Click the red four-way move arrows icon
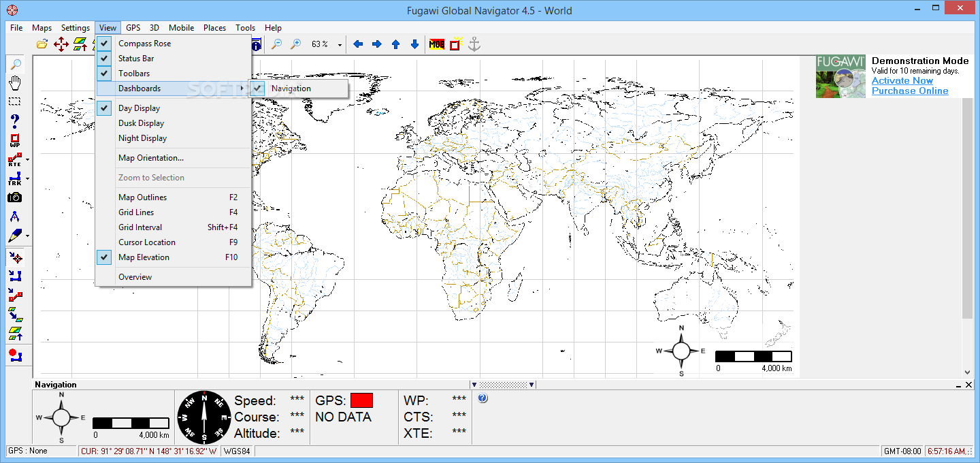Image resolution: width=980 pixels, height=463 pixels. click(61, 44)
